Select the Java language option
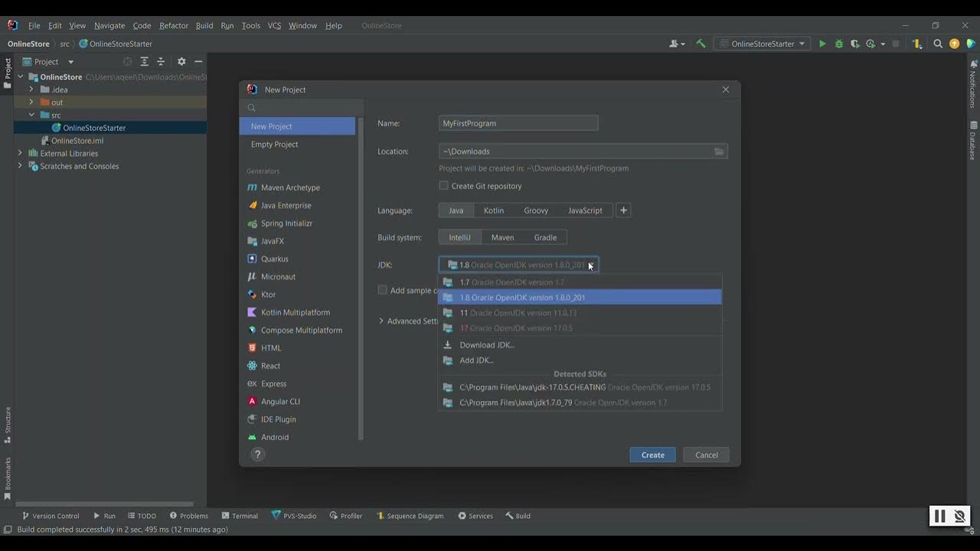Viewport: 980px width, 551px height. pos(456,210)
